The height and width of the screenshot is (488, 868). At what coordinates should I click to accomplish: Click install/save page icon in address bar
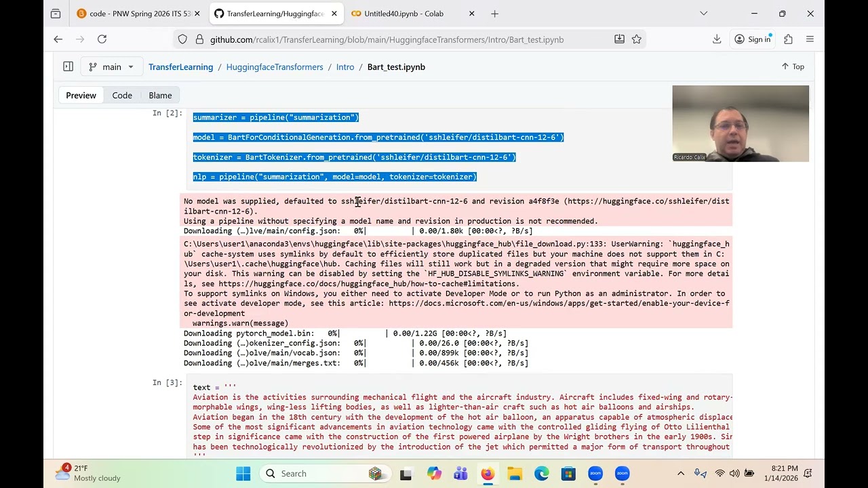[619, 39]
